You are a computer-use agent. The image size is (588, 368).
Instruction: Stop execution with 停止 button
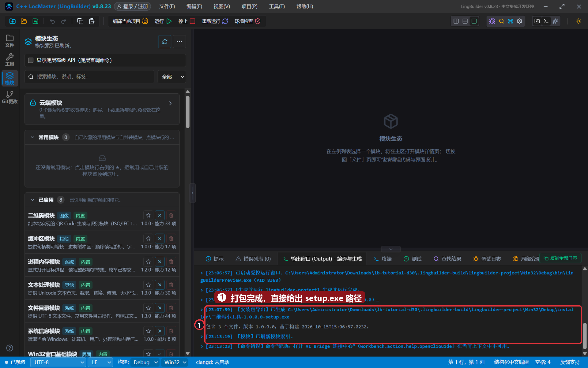click(187, 21)
